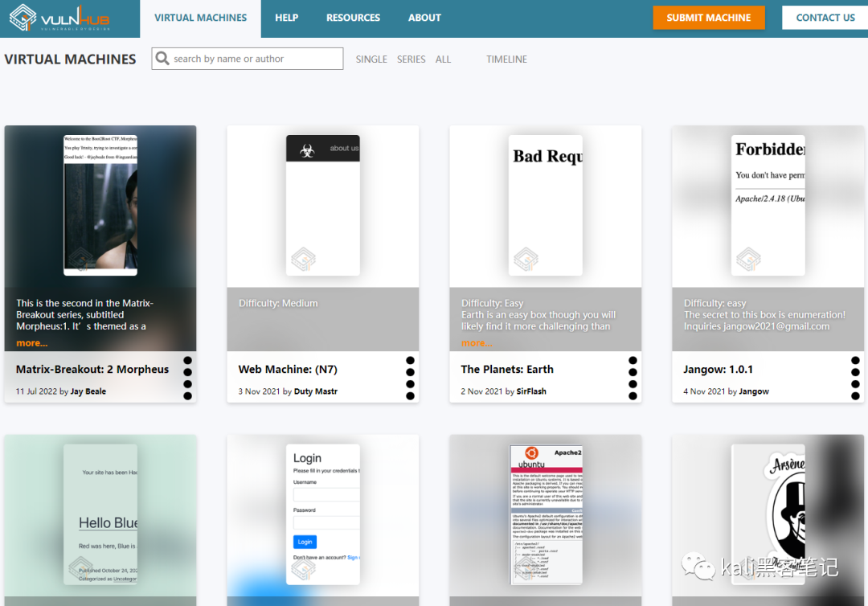868x606 pixels.
Task: Show All machines filter
Action: 443,59
